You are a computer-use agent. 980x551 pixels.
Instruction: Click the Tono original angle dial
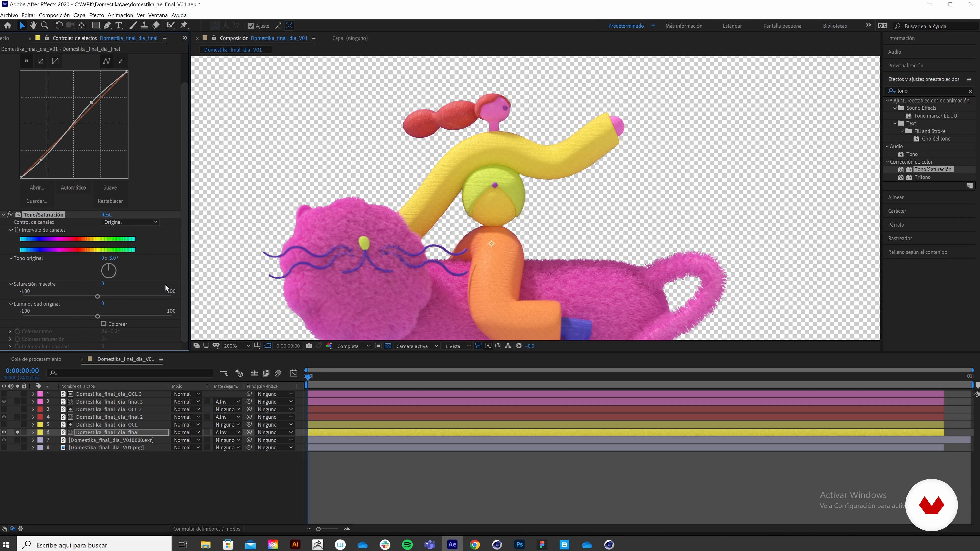coord(109,270)
